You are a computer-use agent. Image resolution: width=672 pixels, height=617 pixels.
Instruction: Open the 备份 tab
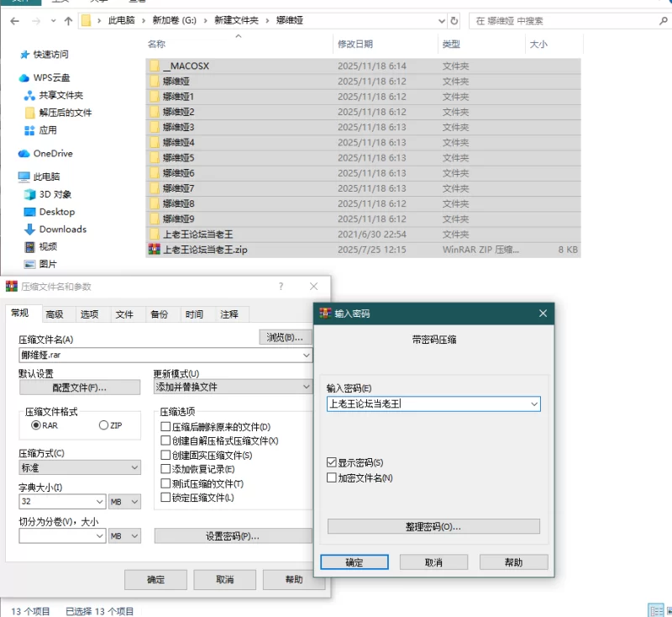159,314
